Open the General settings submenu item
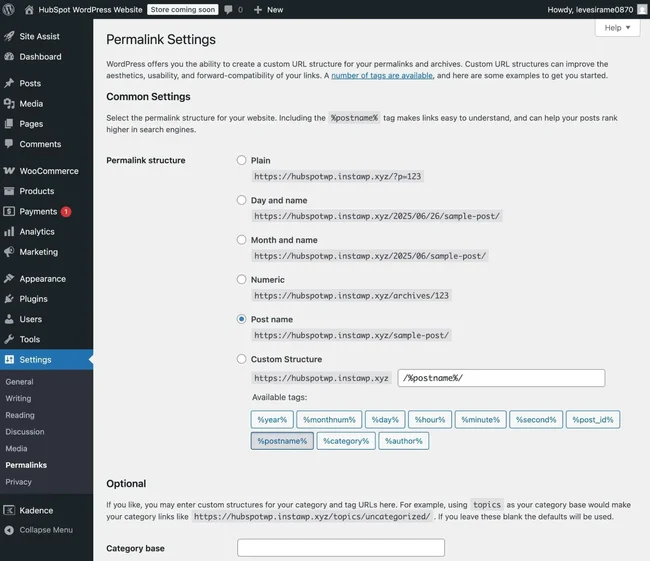Viewport: 650px width, 561px height. click(x=19, y=382)
